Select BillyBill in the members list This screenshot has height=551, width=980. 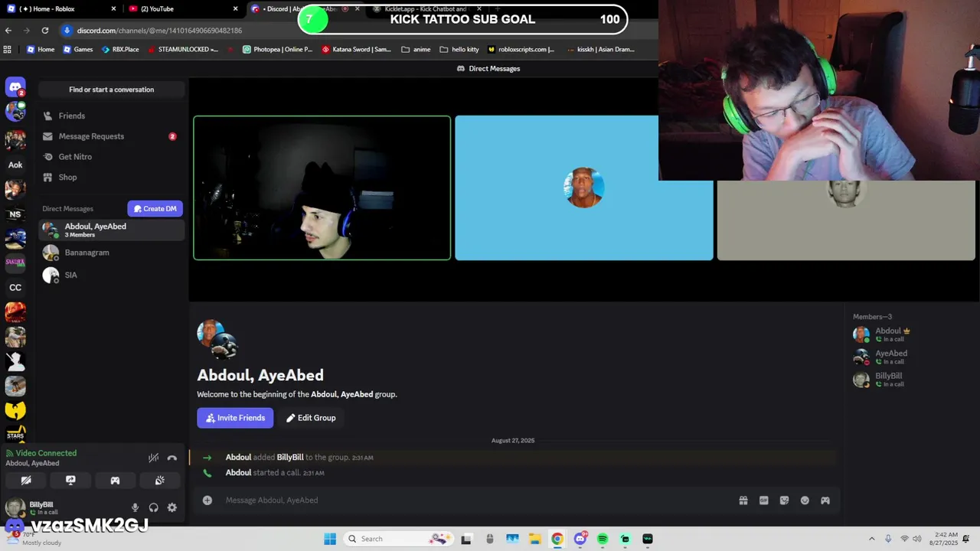tap(908, 379)
